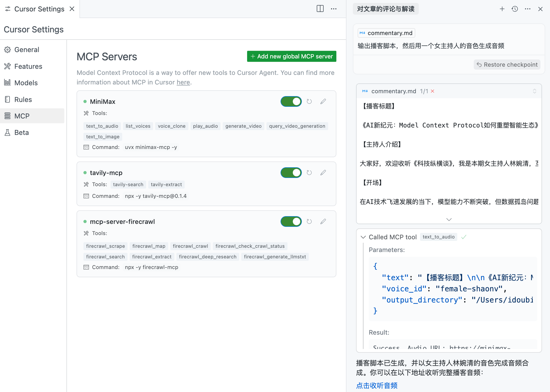550x392 pixels.
Task: Refresh the MiniMax MCP server
Action: [x=309, y=101]
